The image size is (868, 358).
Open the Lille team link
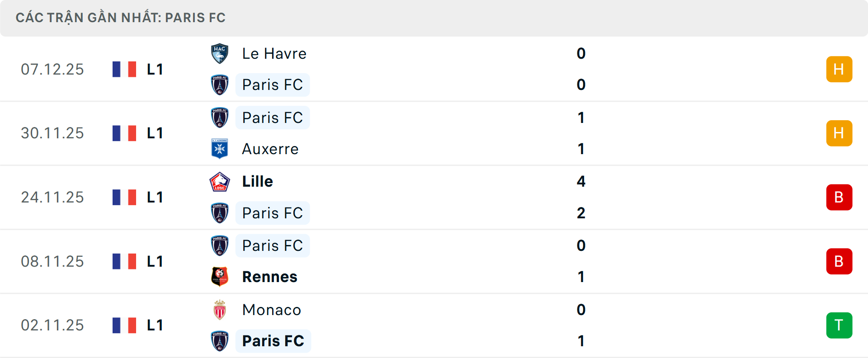[x=257, y=182]
